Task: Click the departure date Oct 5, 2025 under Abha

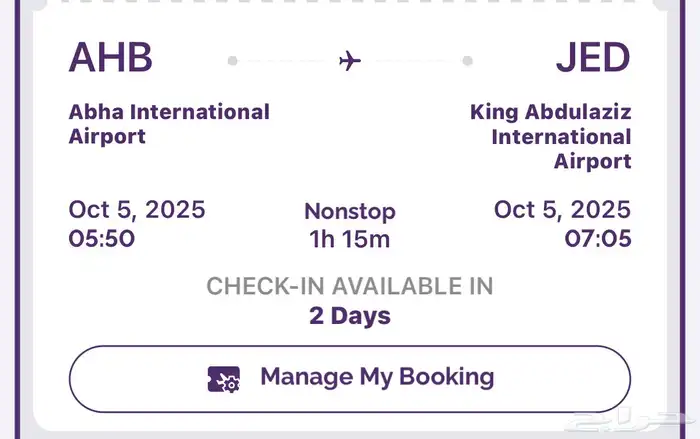Action: [x=137, y=210]
